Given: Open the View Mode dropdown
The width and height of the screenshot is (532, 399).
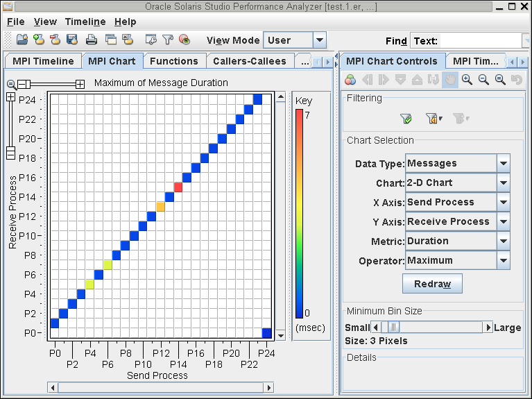Looking at the screenshot, I should (320, 40).
